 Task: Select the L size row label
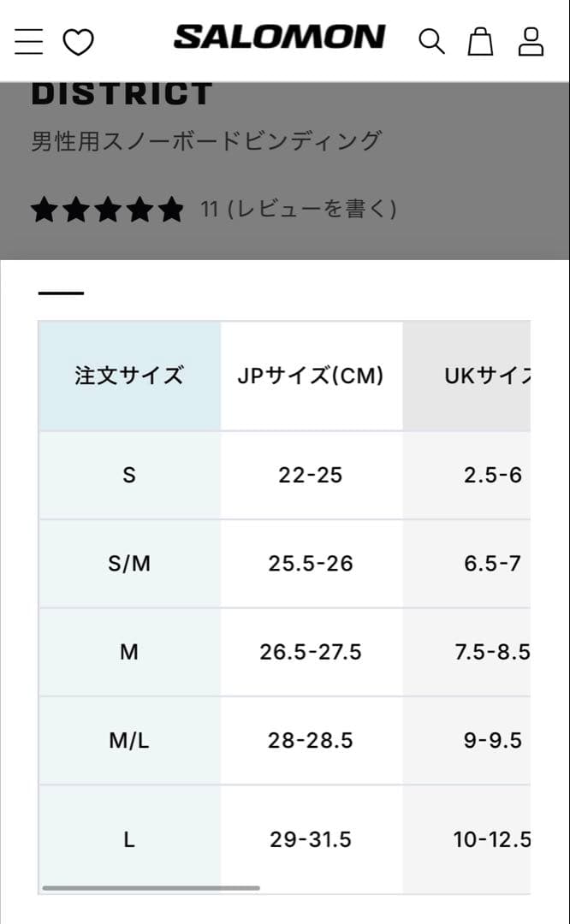(129, 840)
